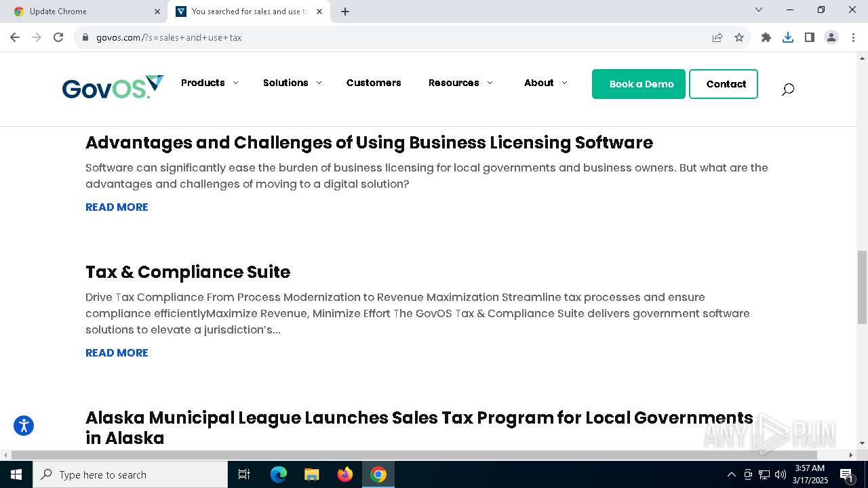Open the site search magnifier icon
The image size is (868, 488).
coord(787,89)
